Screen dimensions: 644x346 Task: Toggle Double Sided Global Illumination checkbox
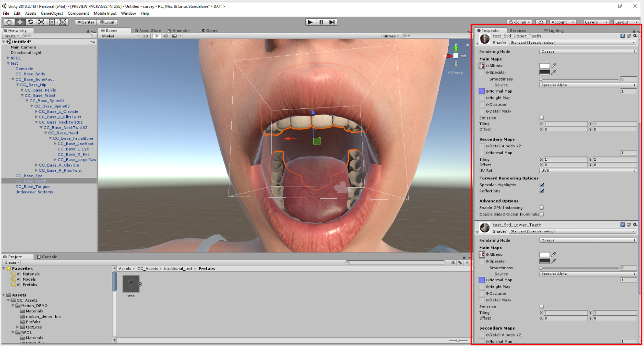(542, 214)
